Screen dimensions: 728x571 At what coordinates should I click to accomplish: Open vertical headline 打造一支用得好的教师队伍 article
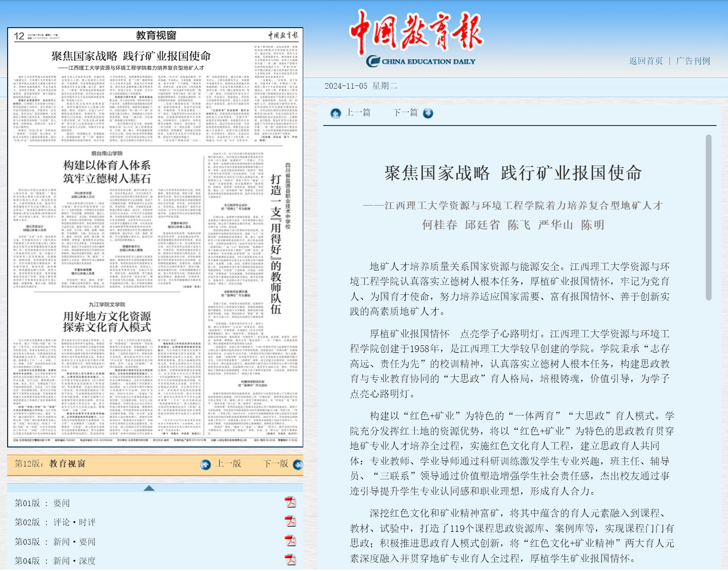276,243
